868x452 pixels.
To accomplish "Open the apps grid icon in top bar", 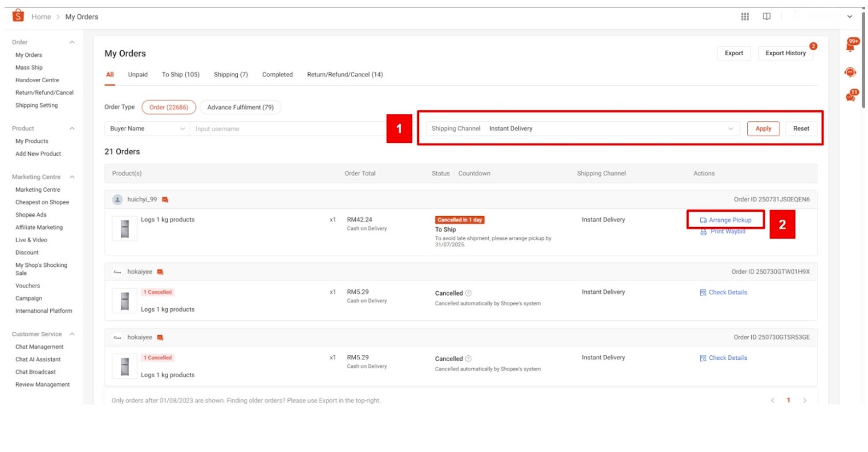I will pyautogui.click(x=744, y=16).
